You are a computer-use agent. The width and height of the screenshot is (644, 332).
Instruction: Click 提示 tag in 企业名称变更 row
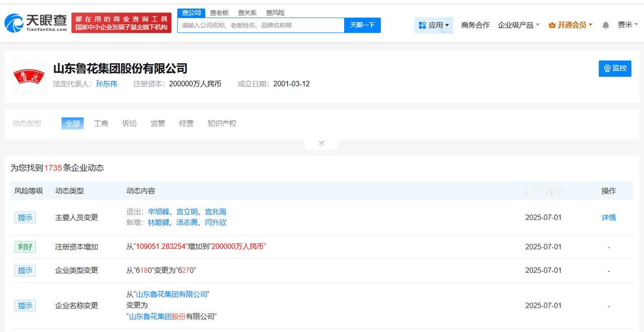click(25, 306)
